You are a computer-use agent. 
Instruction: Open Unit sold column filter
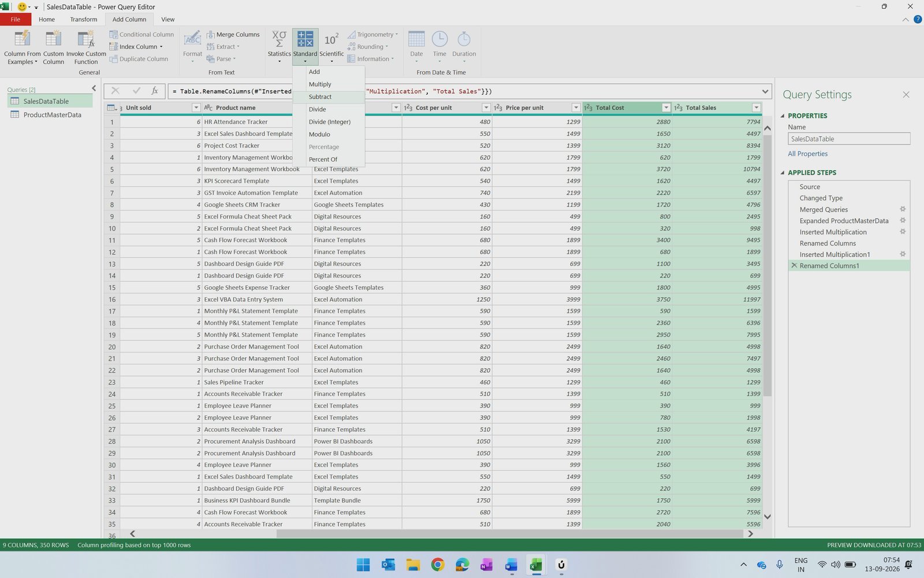[x=196, y=108]
